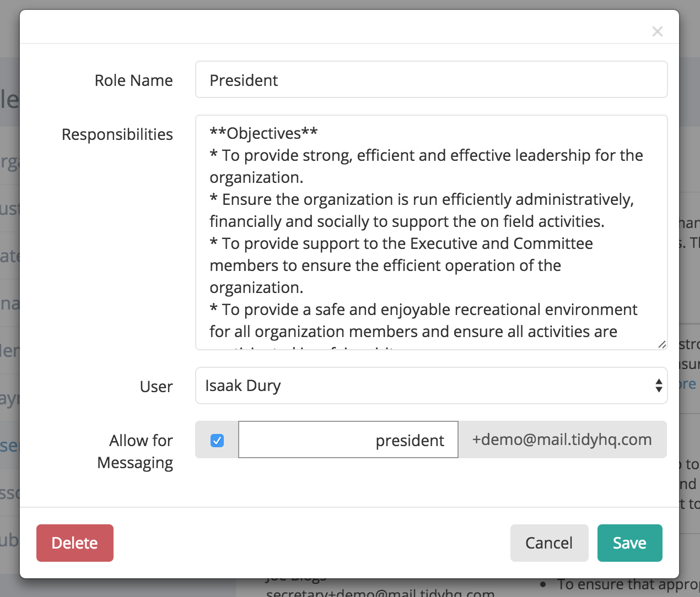700x597 pixels.
Task: Click the resize grip on the Responsibilities box
Action: point(662,345)
